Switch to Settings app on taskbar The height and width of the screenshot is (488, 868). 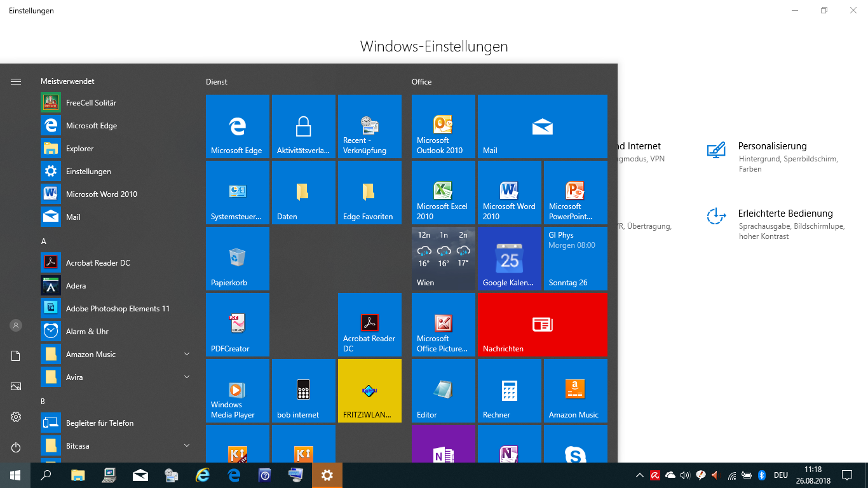[x=327, y=475]
